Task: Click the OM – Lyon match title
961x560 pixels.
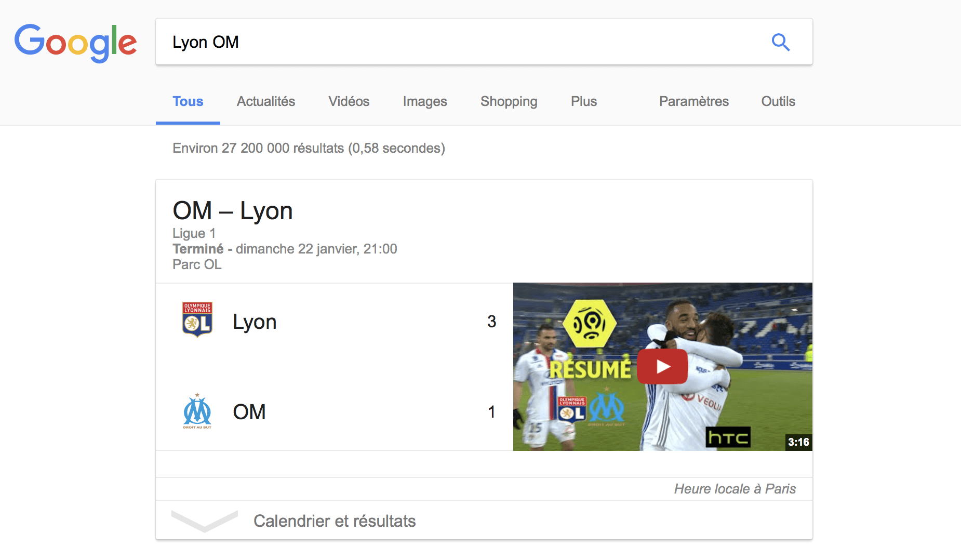Action: pyautogui.click(x=233, y=211)
